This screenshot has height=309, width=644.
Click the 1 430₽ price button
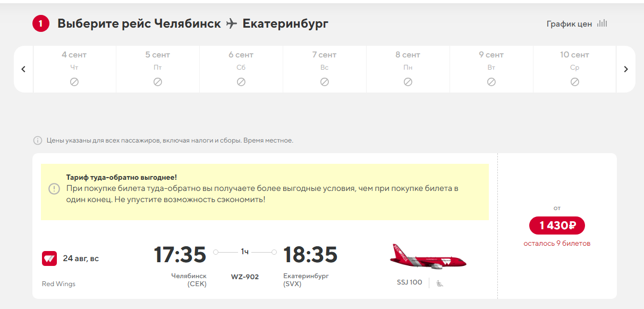[557, 226]
